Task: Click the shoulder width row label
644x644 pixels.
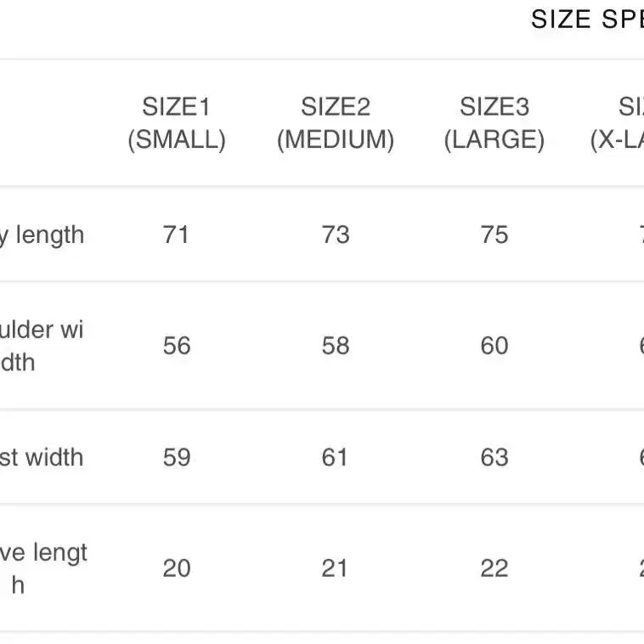Action: pos(42,346)
